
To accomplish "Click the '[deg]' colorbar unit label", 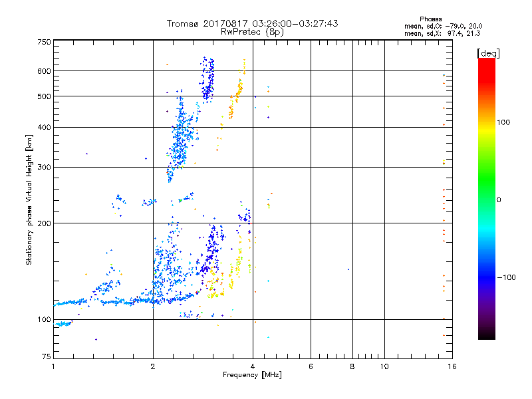I will (488, 54).
